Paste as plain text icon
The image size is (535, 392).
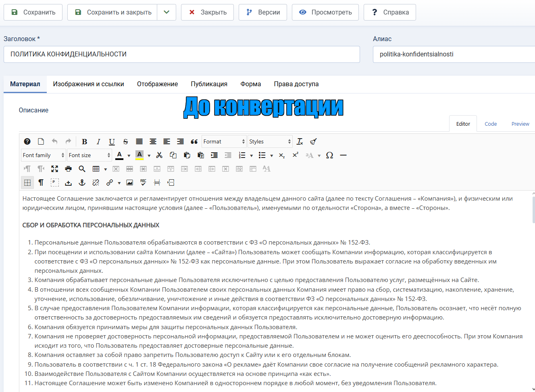click(x=201, y=155)
